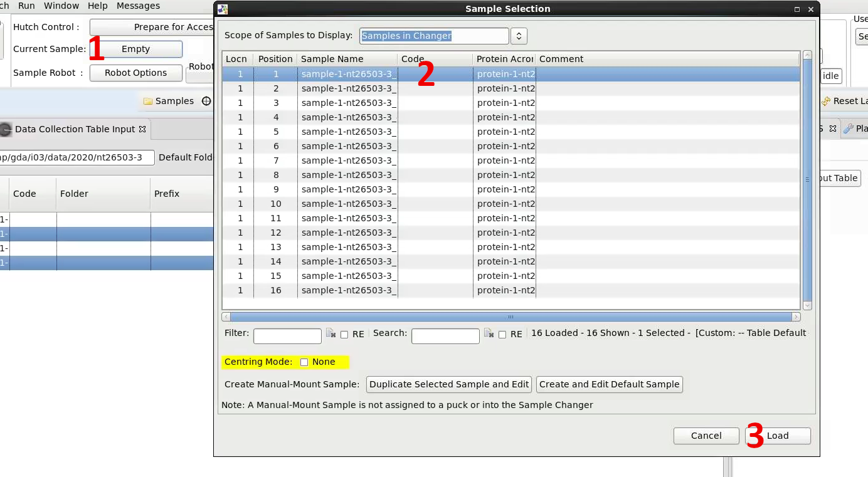Click the Reset layout icon near Reset La

coord(826,100)
